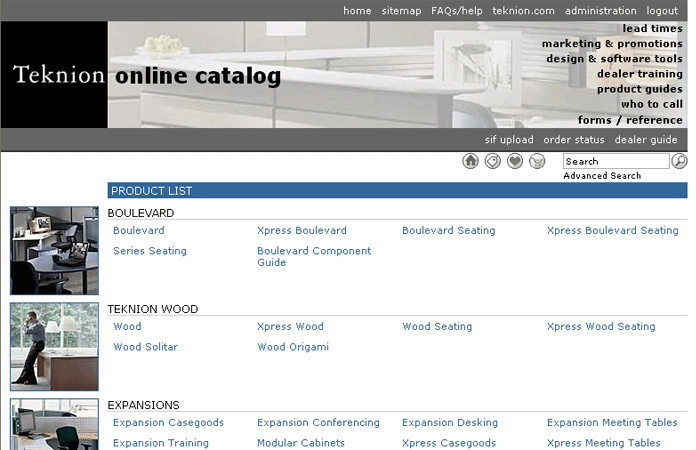
Task: Open Xpress Casegoods link
Action: (449, 443)
